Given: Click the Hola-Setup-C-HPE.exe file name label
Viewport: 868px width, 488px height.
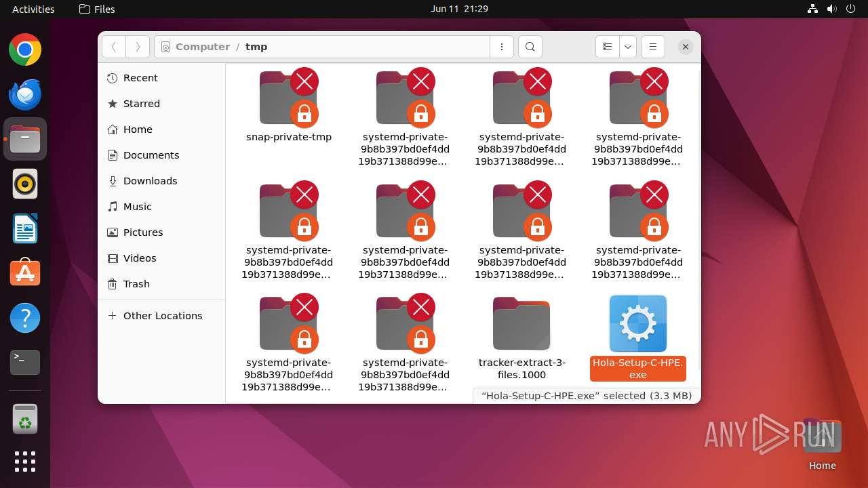Looking at the screenshot, I should coord(638,369).
